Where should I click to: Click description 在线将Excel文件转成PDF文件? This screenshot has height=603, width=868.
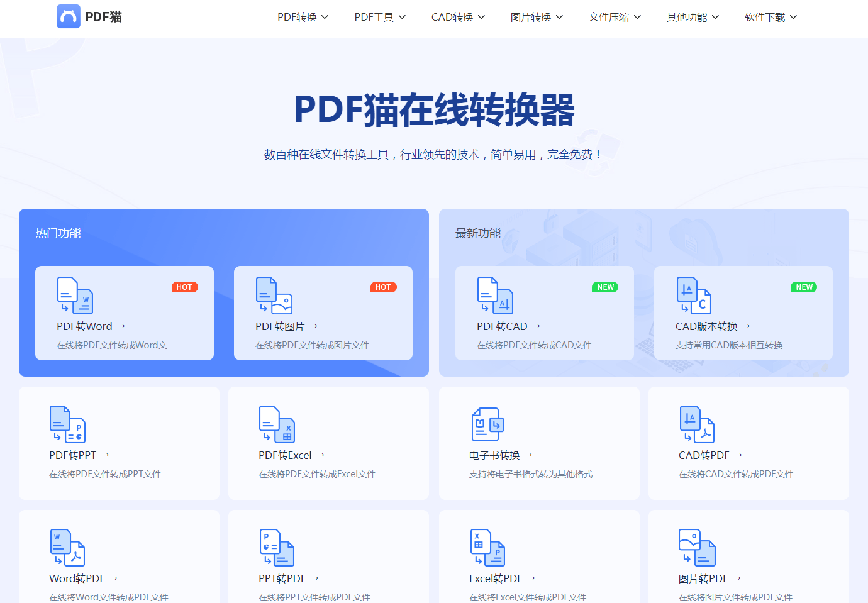[528, 597]
